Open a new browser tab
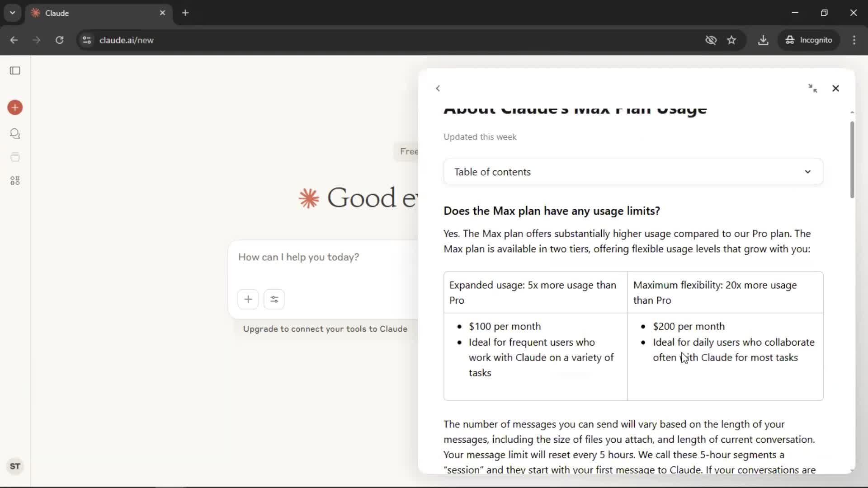This screenshot has height=488, width=868. coord(185,13)
